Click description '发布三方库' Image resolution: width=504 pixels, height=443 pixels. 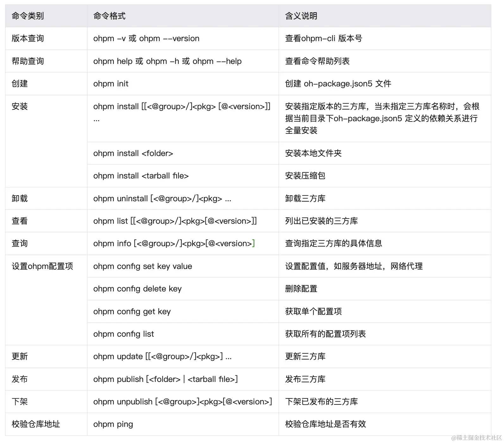coord(305,379)
